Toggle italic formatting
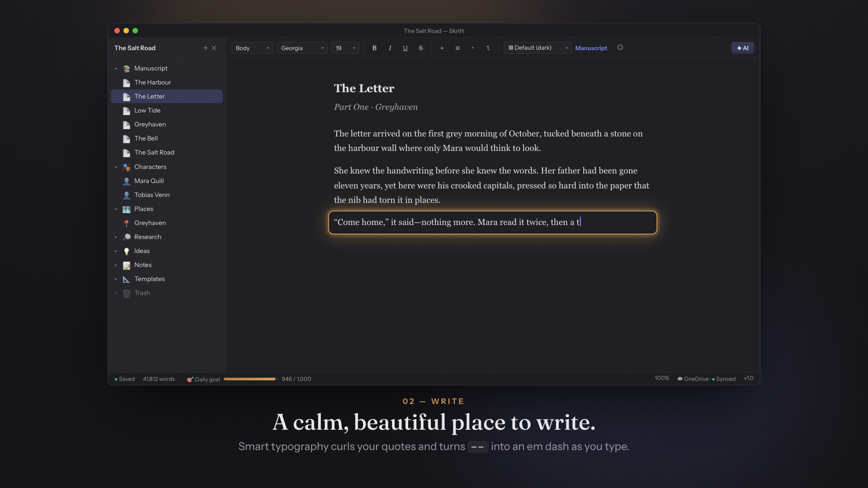The width and height of the screenshot is (868, 488). pos(390,48)
